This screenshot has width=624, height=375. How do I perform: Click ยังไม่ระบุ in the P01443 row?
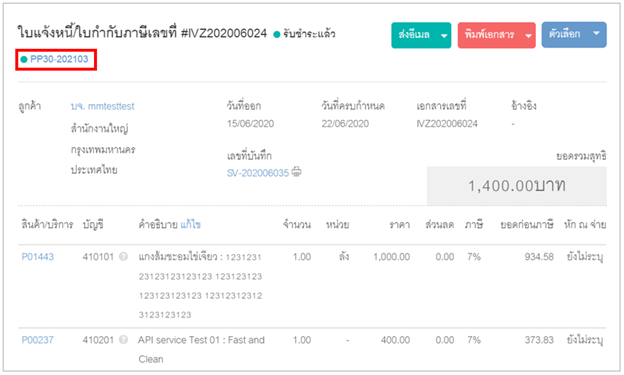(585, 257)
